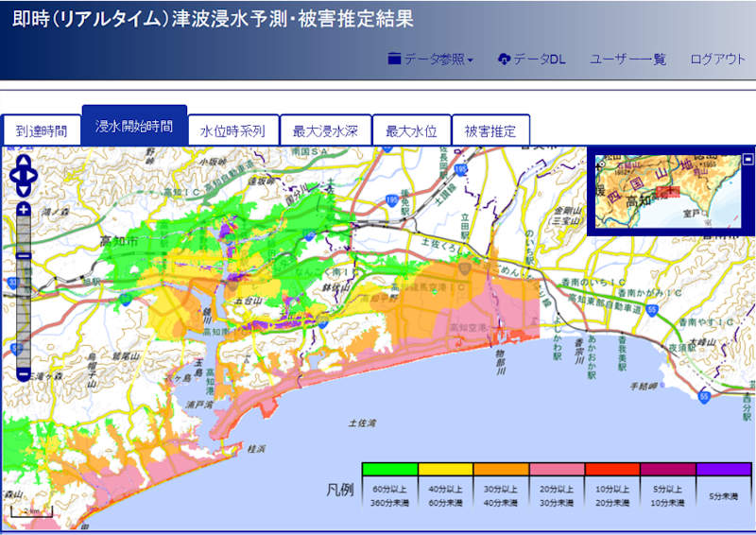Click the 高知市 label on the map
756x535 pixels.
coord(118,241)
